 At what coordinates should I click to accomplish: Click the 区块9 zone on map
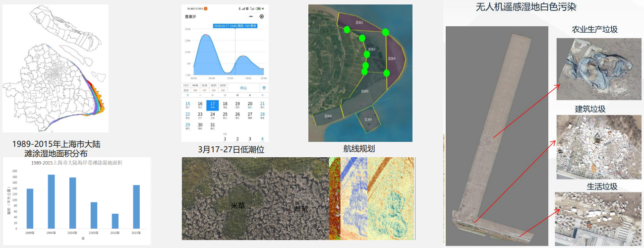pos(367,121)
